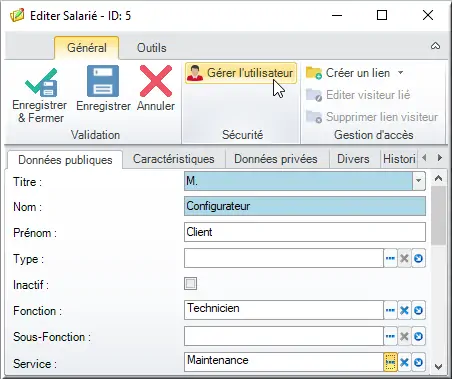Switch to the Outils ribbon tab

pyautogui.click(x=152, y=48)
